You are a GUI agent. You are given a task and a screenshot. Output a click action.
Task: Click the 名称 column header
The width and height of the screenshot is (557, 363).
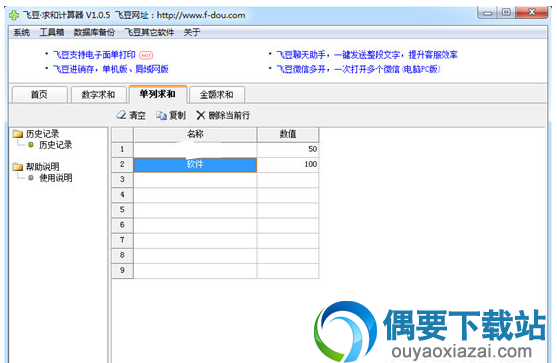195,134
